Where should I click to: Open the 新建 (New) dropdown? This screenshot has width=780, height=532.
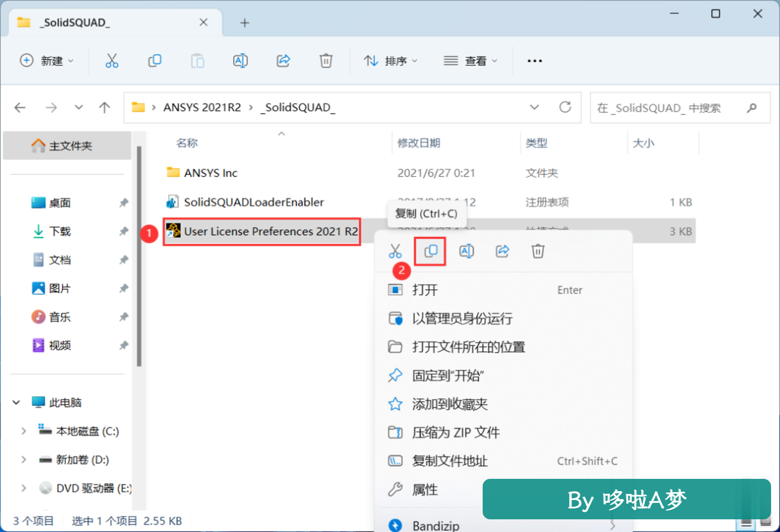pyautogui.click(x=47, y=61)
